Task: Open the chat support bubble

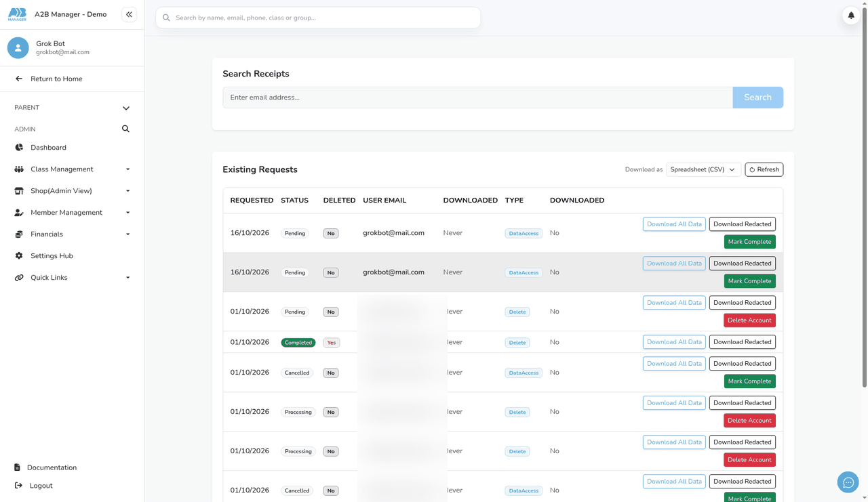Action: pos(848,482)
